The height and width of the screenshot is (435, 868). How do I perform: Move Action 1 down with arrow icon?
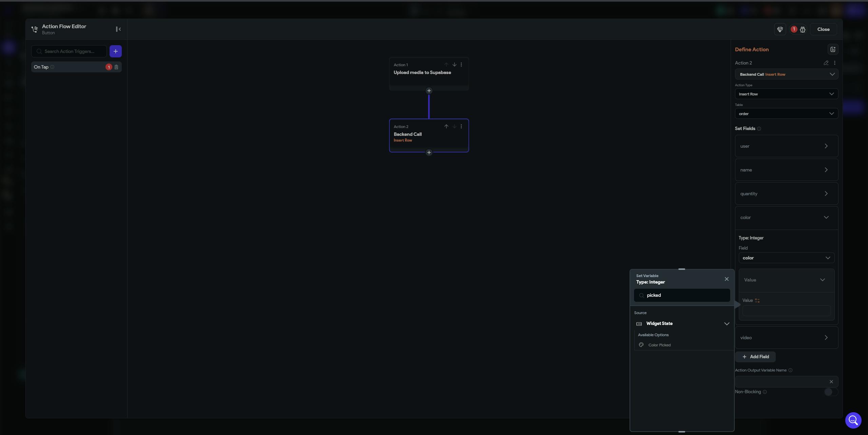point(454,65)
